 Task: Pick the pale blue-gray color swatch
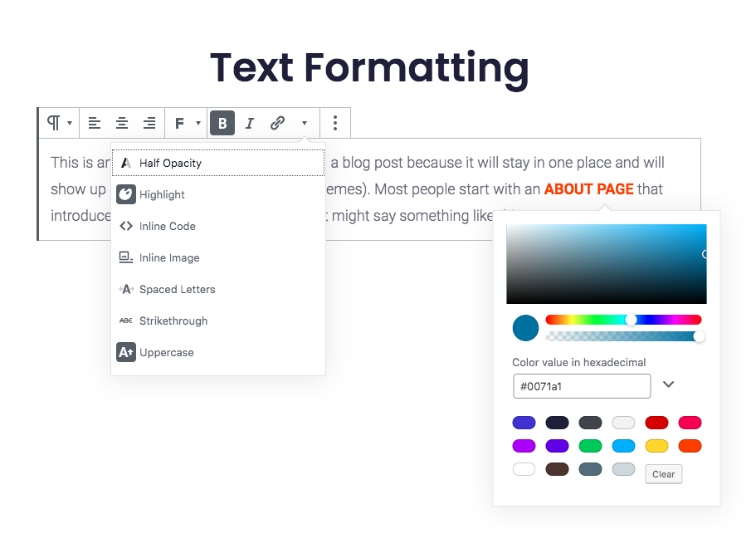coord(623,469)
